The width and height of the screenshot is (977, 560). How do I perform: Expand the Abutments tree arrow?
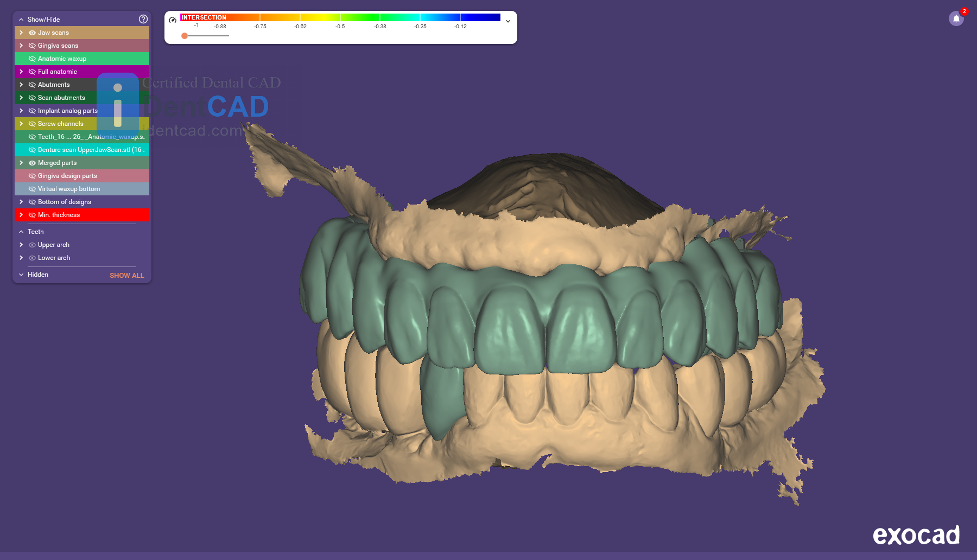click(x=21, y=85)
